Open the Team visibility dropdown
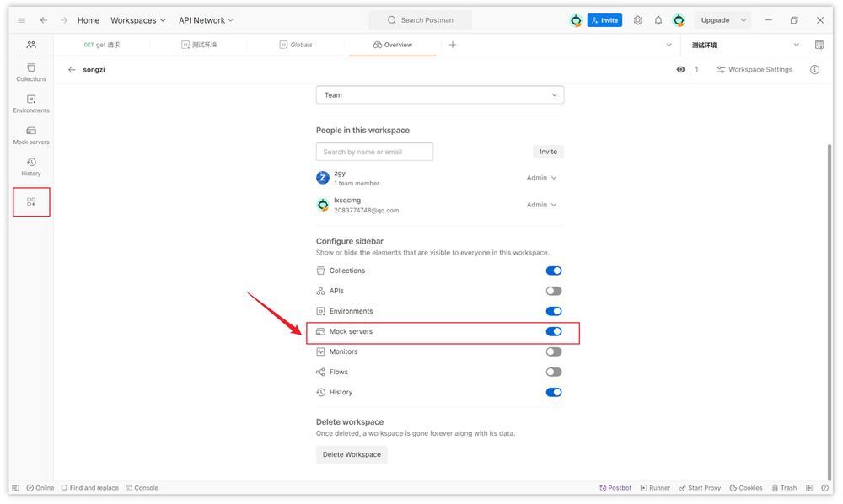Image resolution: width=843 pixels, height=504 pixels. [x=440, y=95]
